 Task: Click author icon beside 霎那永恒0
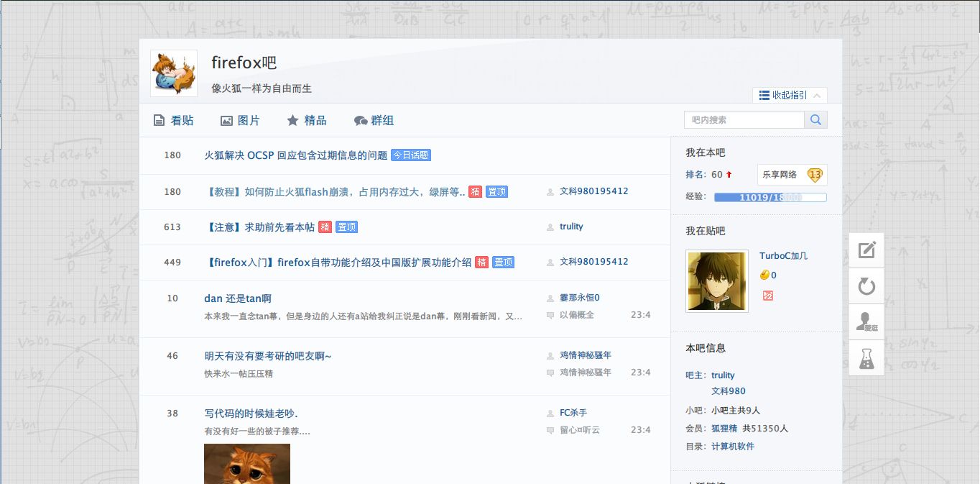[550, 298]
